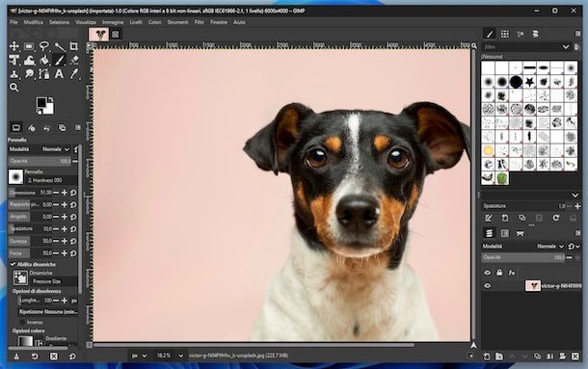Click the black foreground color swatch
The width and height of the screenshot is (588, 369).
click(41, 102)
